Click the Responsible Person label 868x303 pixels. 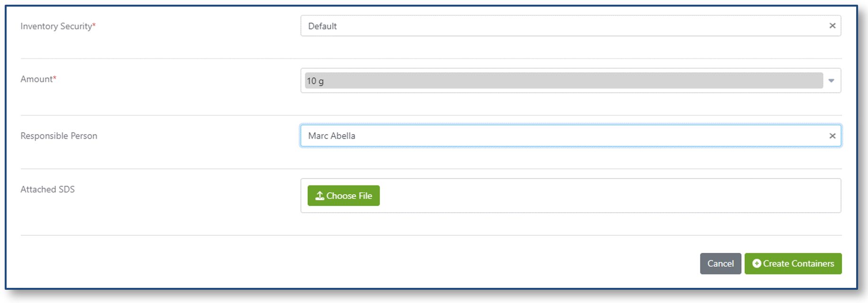[59, 136]
